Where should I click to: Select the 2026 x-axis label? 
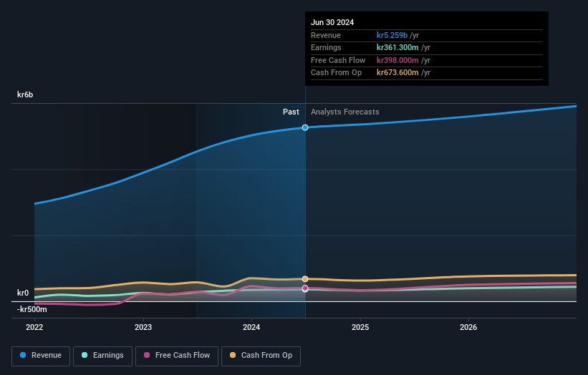click(x=468, y=328)
